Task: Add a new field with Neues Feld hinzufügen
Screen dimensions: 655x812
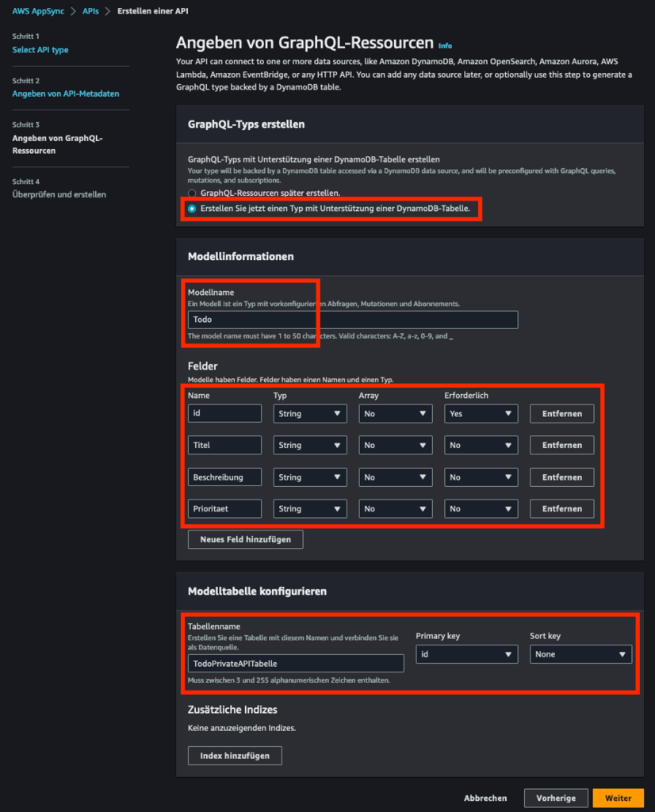Action: [x=245, y=538]
